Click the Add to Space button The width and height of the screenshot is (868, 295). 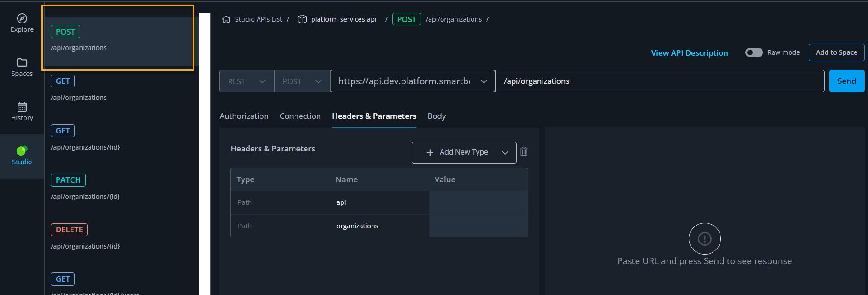click(836, 52)
